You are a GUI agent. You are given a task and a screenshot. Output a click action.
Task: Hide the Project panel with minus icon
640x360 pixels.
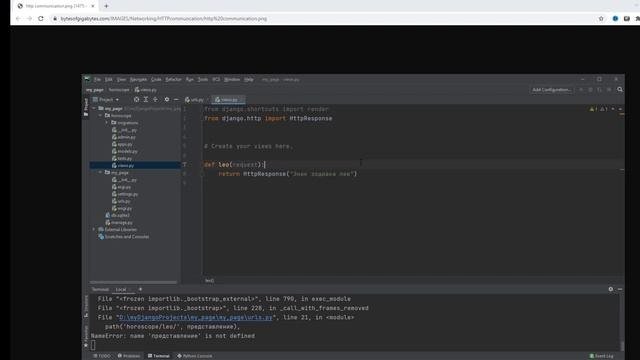[x=176, y=100]
